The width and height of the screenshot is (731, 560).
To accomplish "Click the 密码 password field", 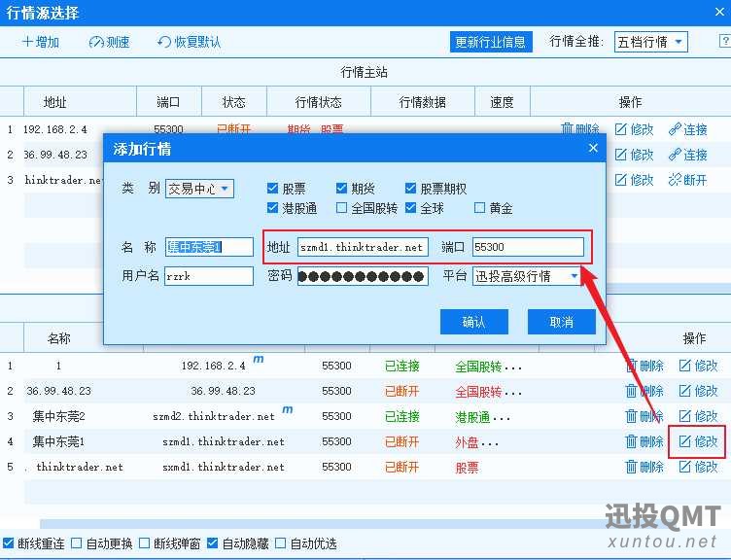I will 363,276.
